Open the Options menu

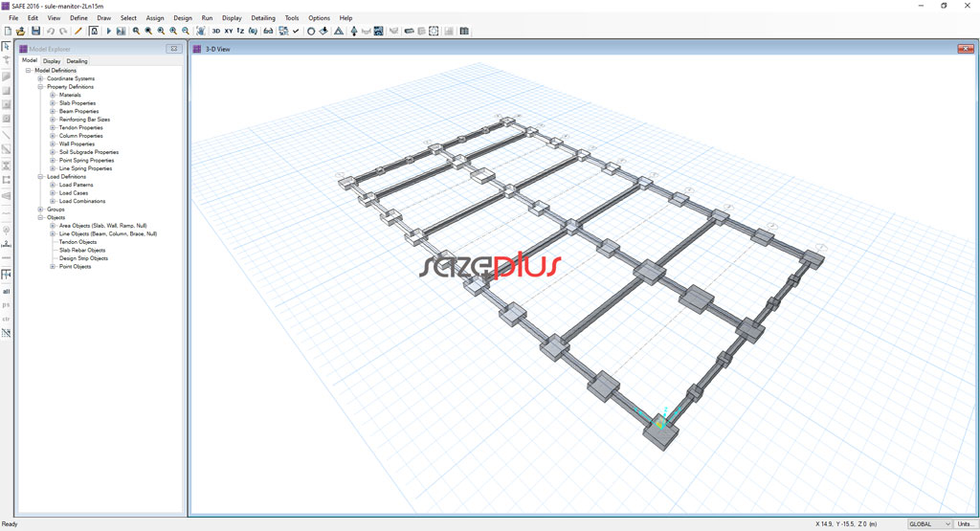(319, 18)
